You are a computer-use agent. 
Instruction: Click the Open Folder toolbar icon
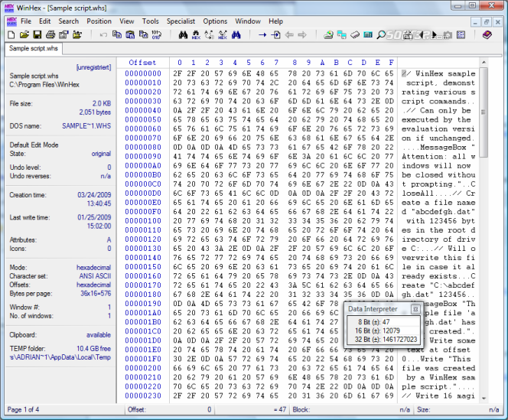77,34
